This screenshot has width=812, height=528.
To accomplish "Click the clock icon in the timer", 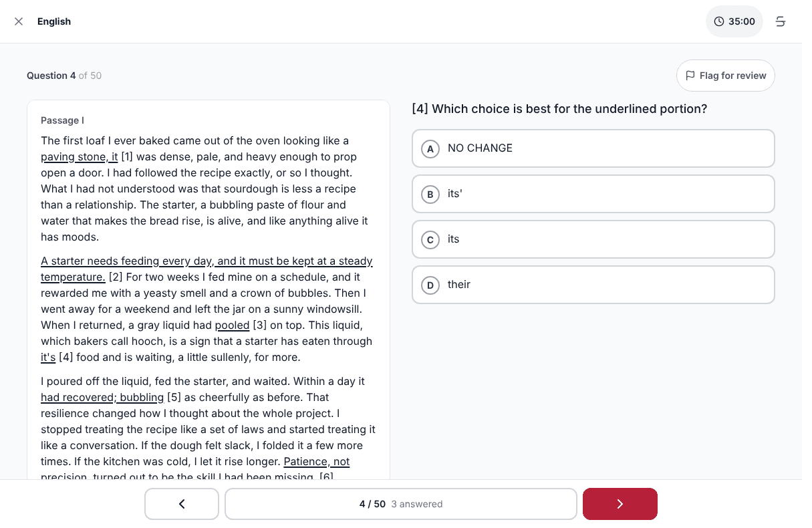I will 719,21.
